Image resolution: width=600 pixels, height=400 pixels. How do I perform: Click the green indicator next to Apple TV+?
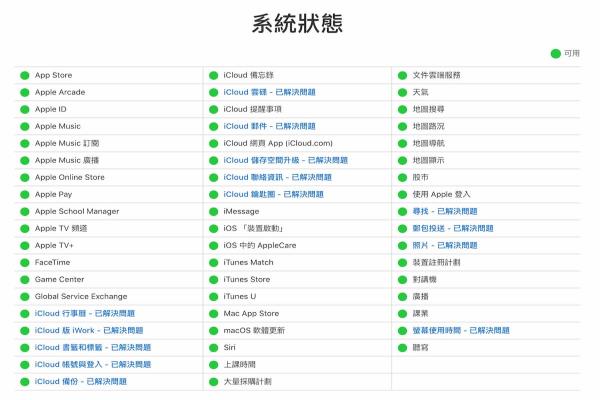pos(25,246)
